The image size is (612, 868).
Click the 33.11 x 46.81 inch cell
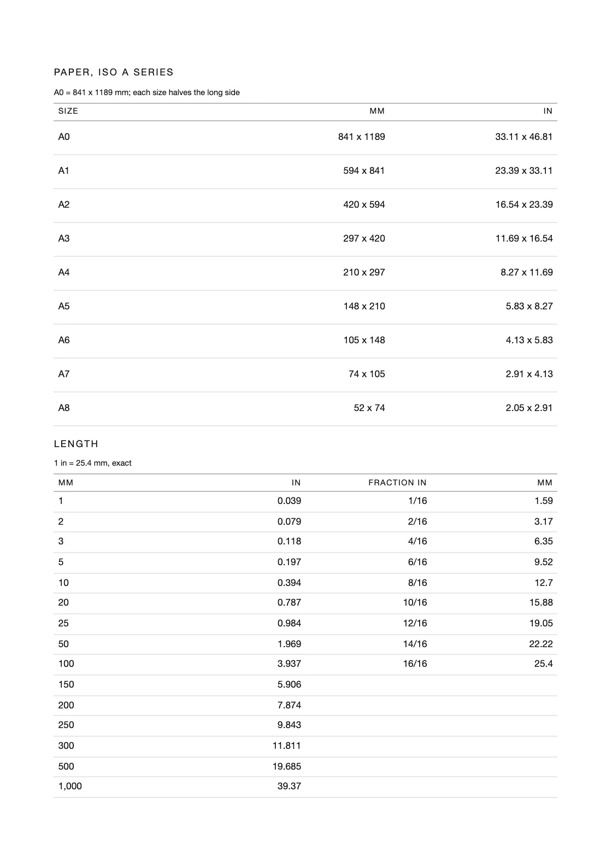tap(523, 137)
